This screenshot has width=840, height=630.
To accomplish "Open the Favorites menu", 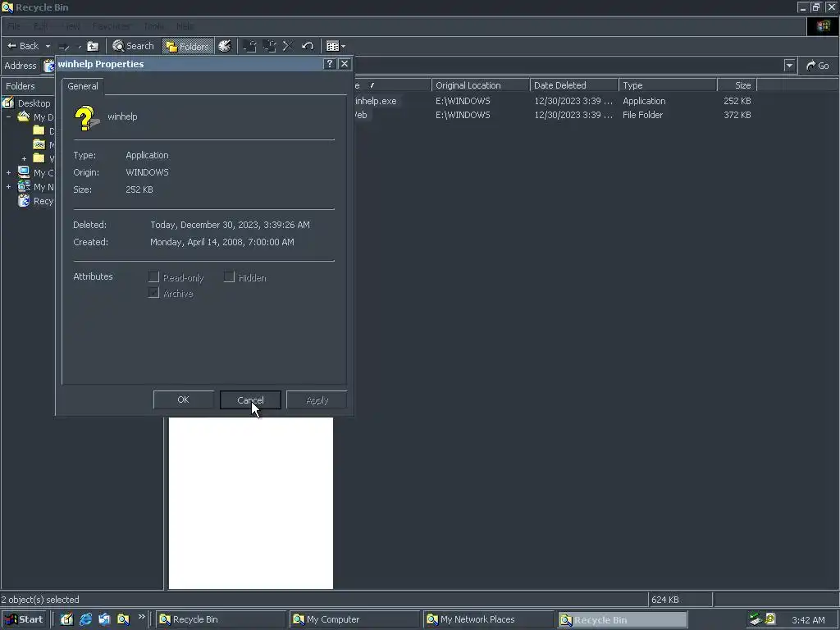I will pyautogui.click(x=111, y=25).
